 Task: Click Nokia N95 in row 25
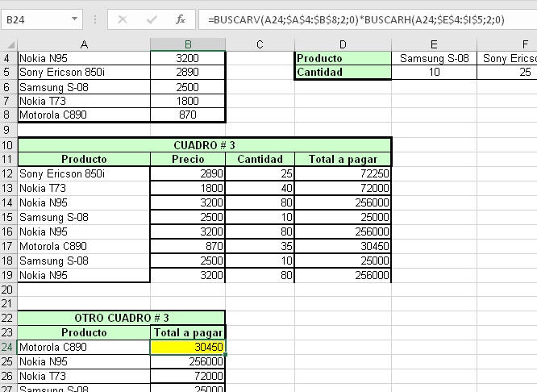click(84, 361)
